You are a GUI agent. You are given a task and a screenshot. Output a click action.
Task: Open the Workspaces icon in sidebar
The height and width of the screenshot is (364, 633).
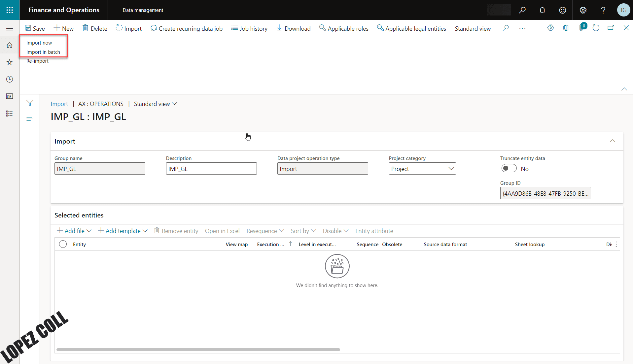(x=10, y=96)
